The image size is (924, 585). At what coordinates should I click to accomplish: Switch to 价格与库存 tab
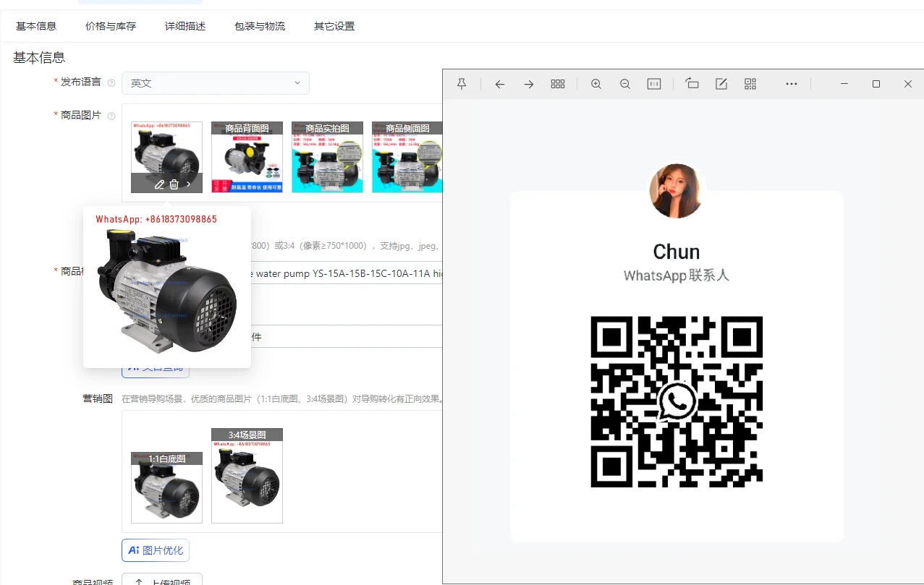pos(111,26)
